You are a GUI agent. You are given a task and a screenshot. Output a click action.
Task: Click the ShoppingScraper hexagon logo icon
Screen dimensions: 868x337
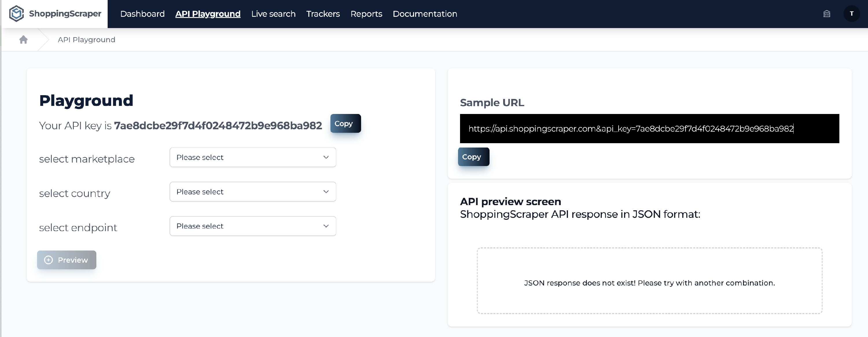click(x=16, y=14)
